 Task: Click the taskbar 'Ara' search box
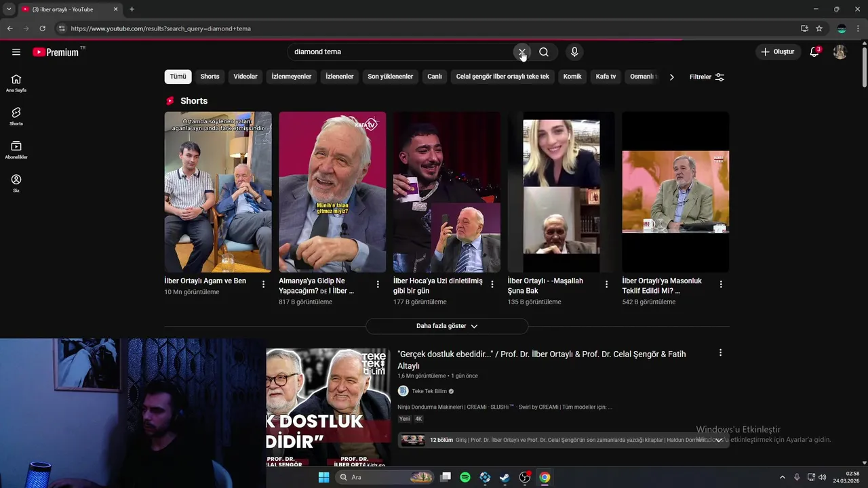pos(384,477)
